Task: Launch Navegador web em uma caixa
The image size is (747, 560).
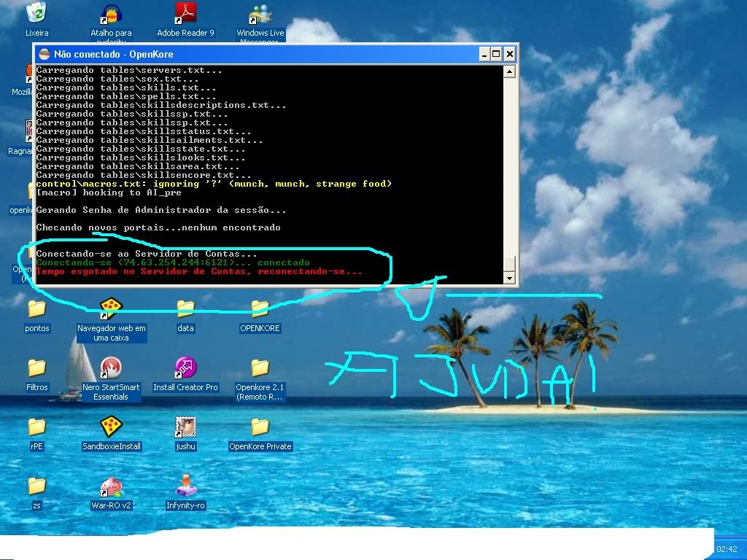Action: click(111, 309)
